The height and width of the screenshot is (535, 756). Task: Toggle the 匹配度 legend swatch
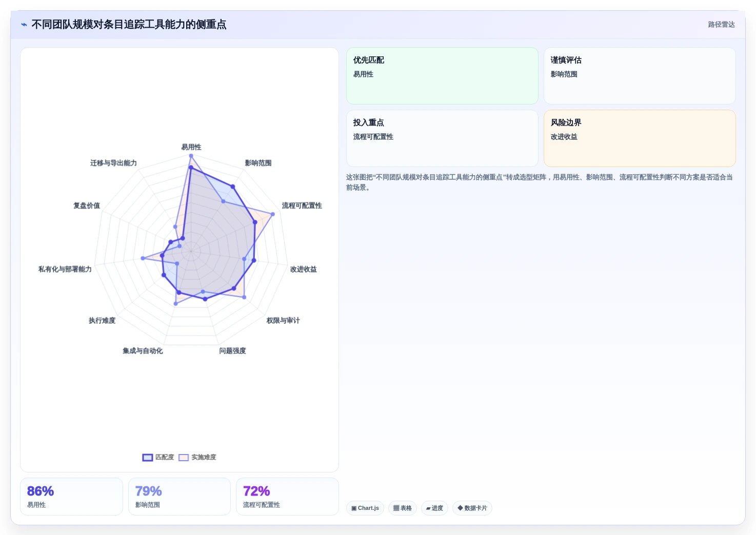148,458
